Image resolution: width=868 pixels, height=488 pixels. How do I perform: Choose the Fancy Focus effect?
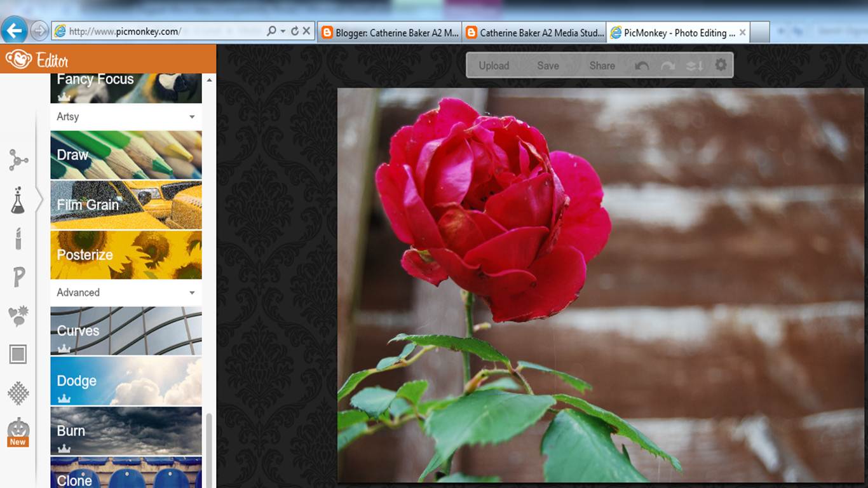click(x=126, y=88)
